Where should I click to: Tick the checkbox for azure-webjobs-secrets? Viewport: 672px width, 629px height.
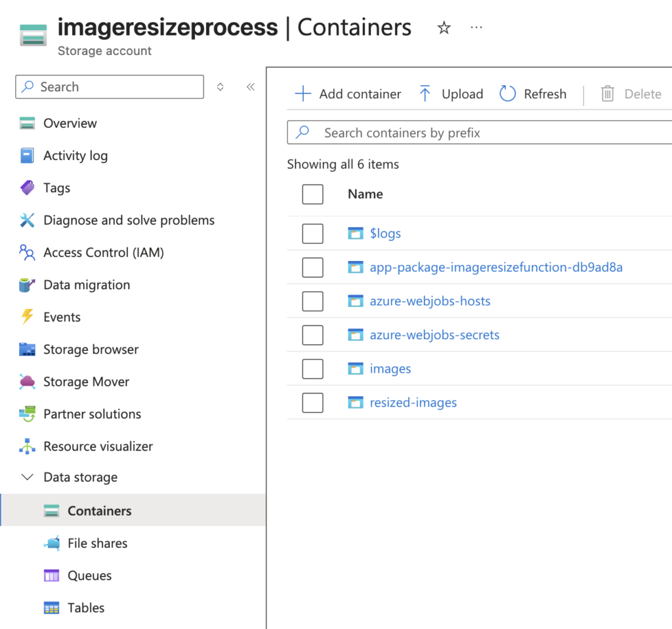click(x=312, y=335)
